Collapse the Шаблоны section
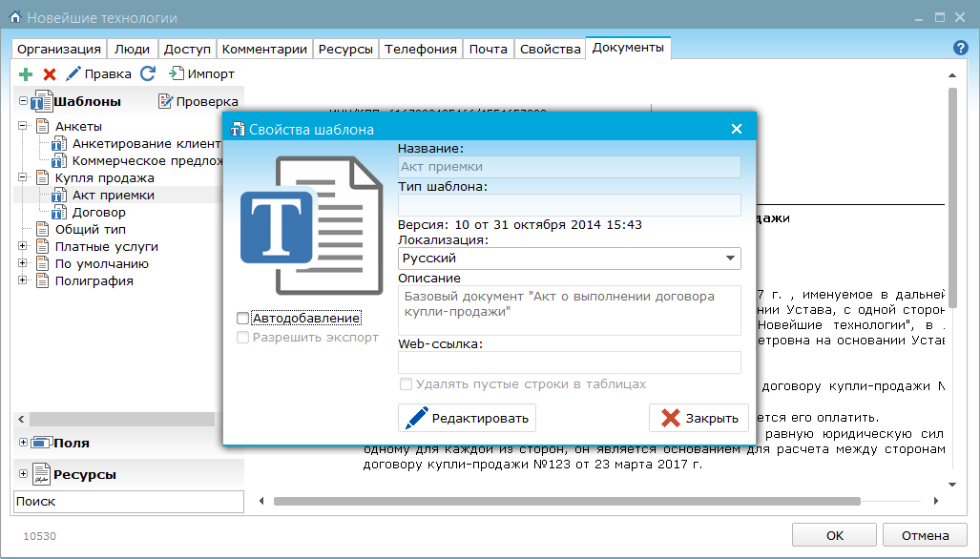This screenshot has height=559, width=980. click(23, 101)
